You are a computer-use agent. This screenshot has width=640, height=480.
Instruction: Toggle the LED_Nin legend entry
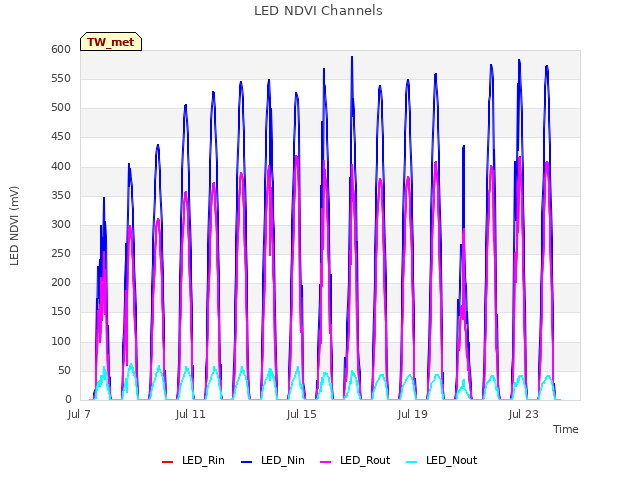tap(273, 460)
